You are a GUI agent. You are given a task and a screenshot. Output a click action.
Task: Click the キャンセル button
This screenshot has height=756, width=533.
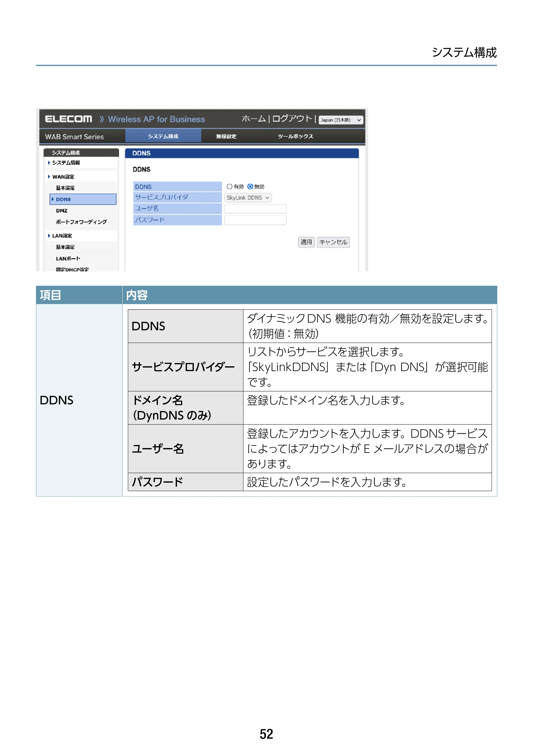pos(333,242)
